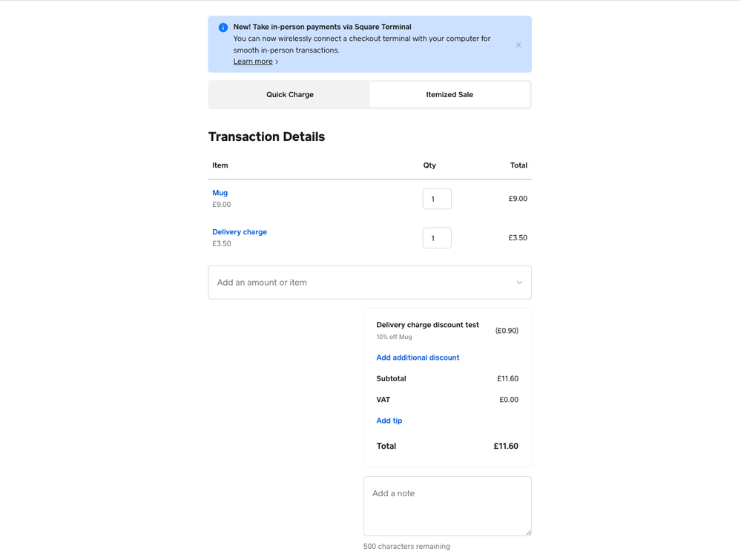Screen dimensions: 741x560
Task: Open the Delivery charge item link
Action: 240,232
